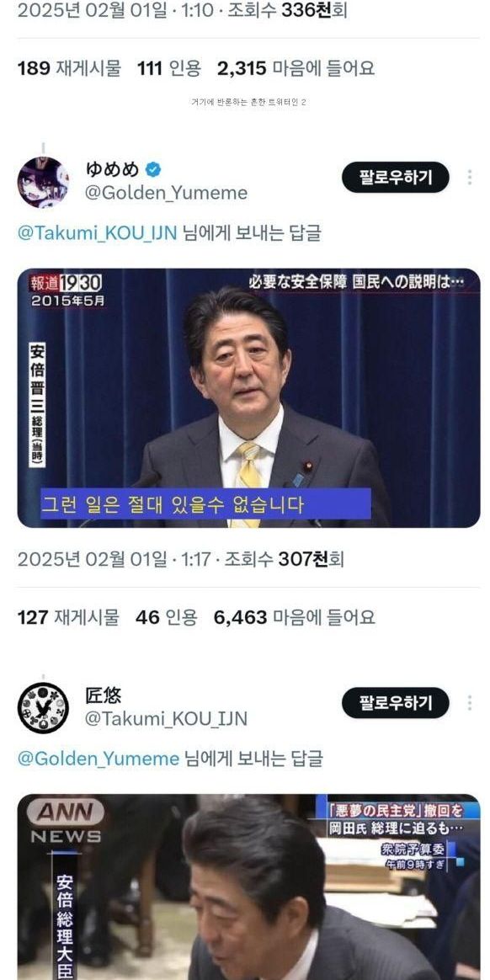Screen dimensions: 490x980
Task: Open the 匠悠 profile avatar
Action: 43,707
